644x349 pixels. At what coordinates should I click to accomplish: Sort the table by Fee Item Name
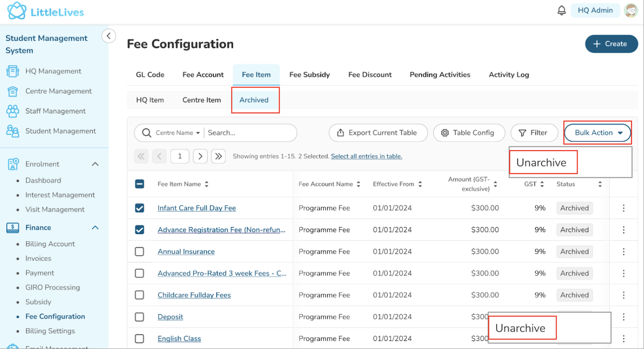(206, 184)
